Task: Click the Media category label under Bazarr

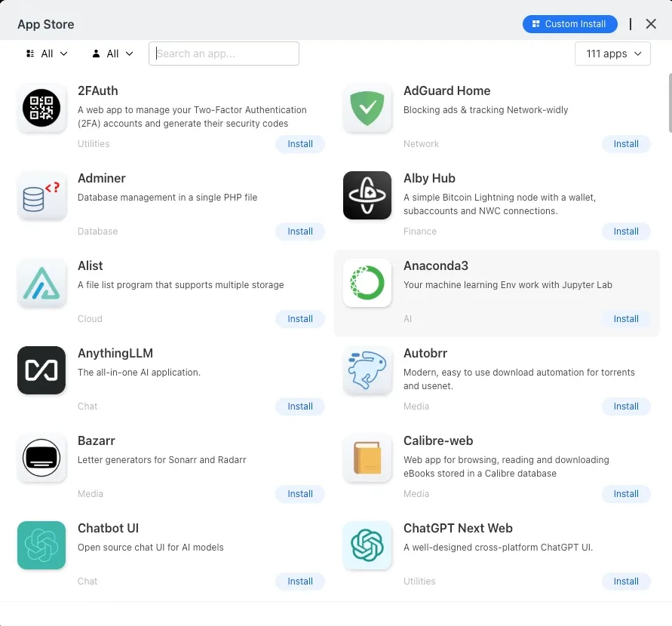Action: [90, 493]
